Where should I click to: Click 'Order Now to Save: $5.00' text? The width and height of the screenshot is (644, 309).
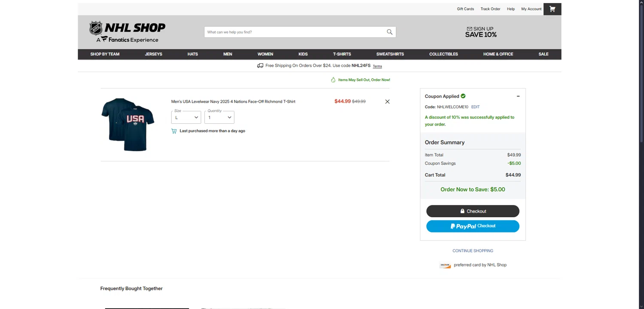tap(473, 190)
